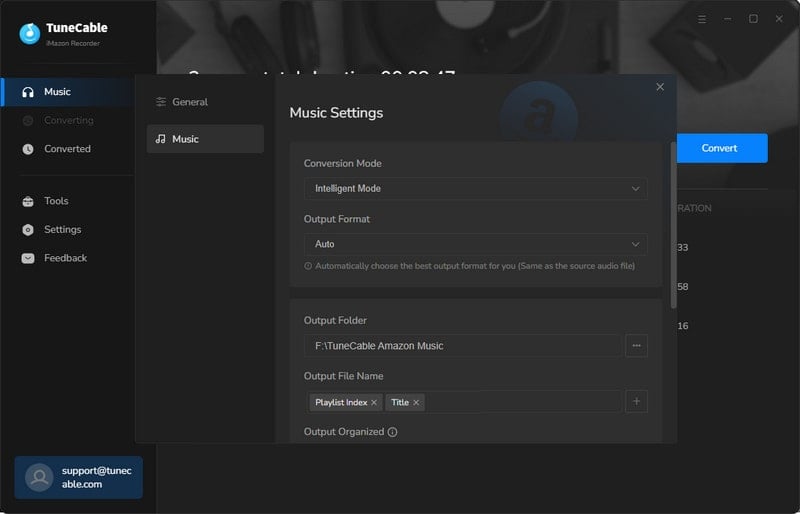Remove the Title filename tag
The height and width of the screenshot is (514, 800).
[416, 402]
